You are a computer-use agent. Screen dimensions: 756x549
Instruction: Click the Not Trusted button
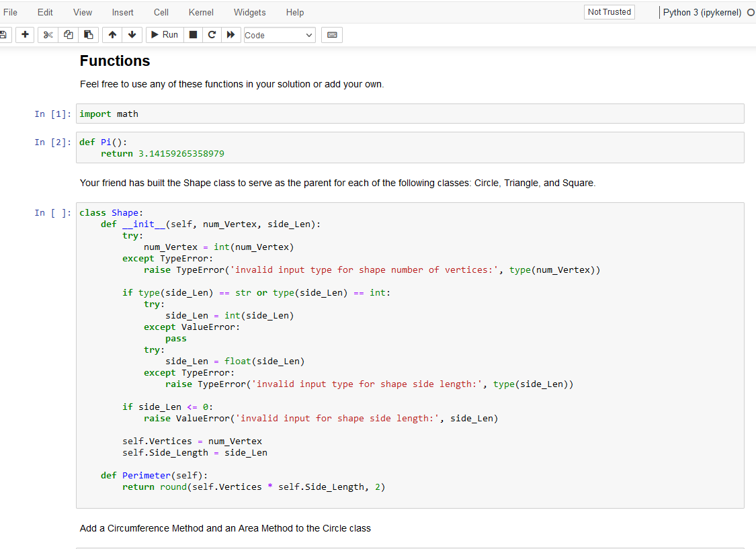click(609, 12)
